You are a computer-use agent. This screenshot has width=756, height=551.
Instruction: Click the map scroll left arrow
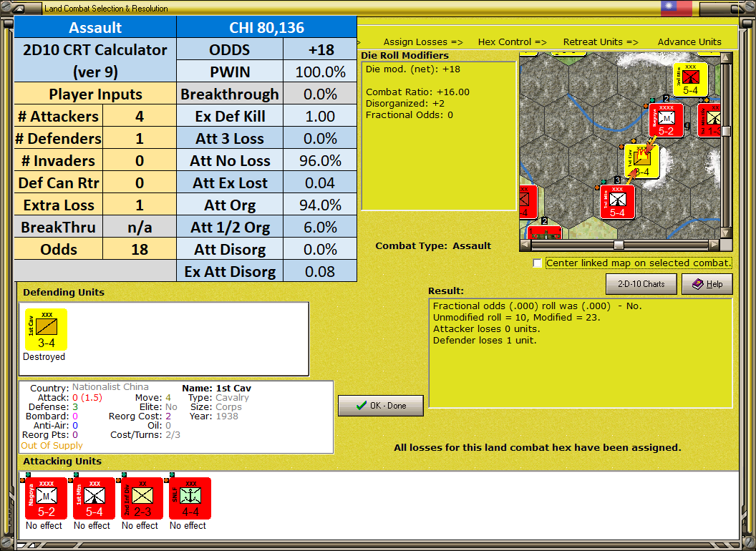pos(525,245)
